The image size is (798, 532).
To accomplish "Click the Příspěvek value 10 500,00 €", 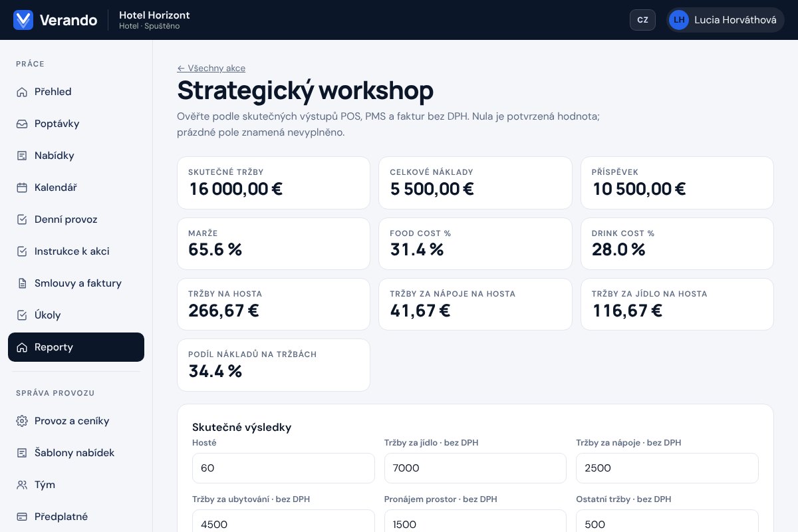I will (x=638, y=190).
